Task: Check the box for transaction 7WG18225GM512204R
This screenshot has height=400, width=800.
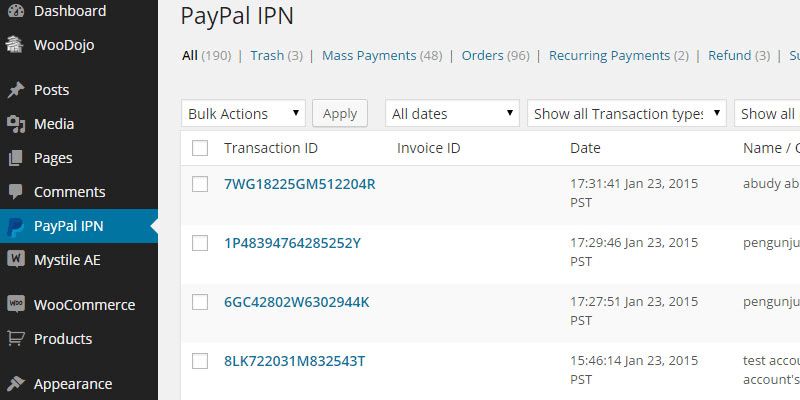Action: [200, 184]
